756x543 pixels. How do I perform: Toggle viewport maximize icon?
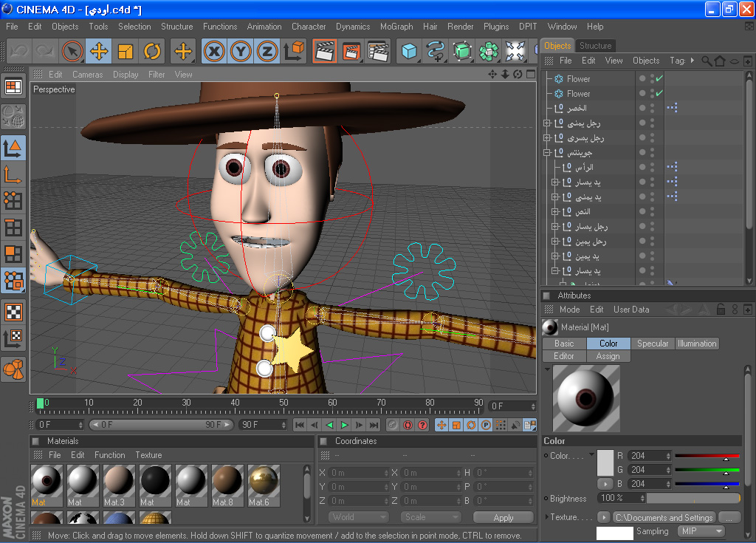[531, 75]
